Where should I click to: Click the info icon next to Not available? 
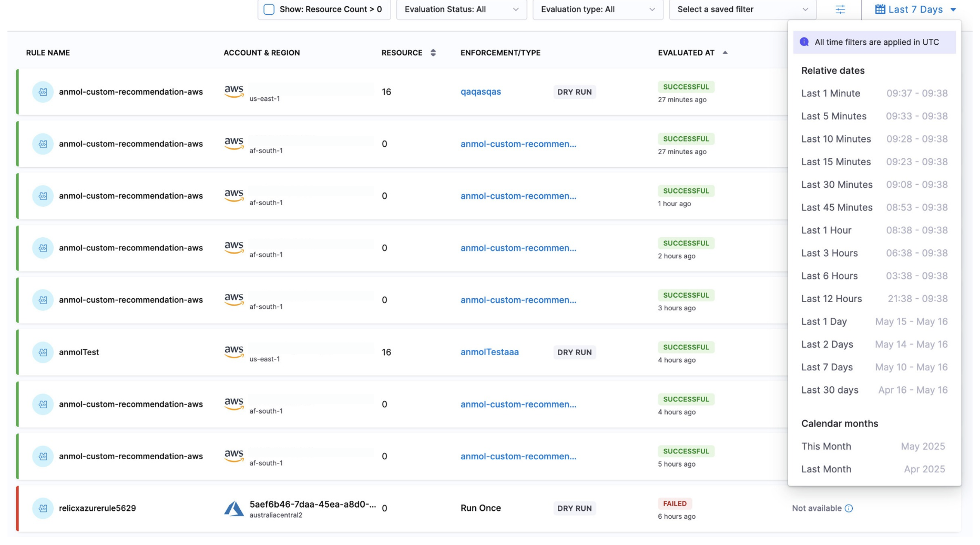click(x=849, y=508)
